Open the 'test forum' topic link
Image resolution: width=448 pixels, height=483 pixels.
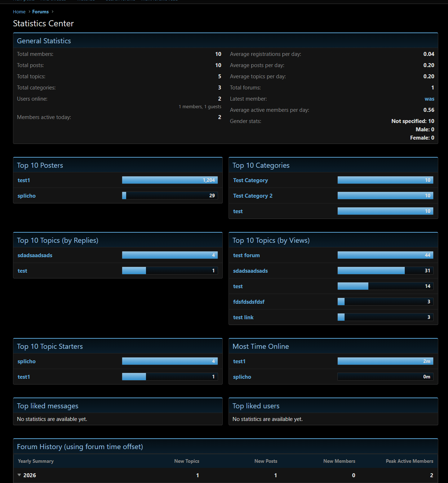(x=246, y=255)
